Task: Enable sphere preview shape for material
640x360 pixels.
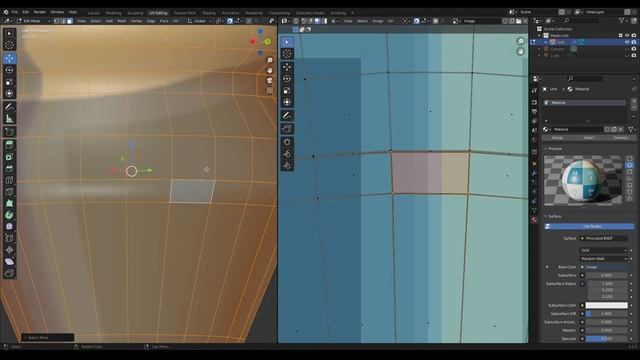Action: [x=629, y=165]
